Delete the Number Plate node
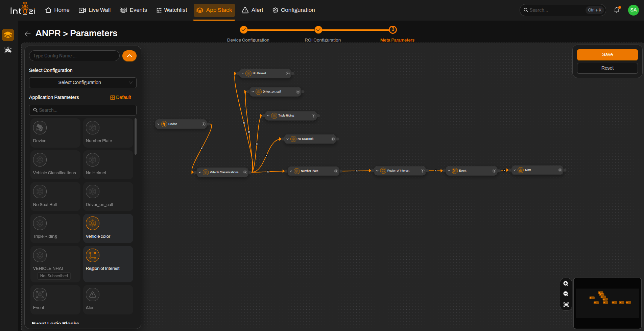 click(336, 171)
